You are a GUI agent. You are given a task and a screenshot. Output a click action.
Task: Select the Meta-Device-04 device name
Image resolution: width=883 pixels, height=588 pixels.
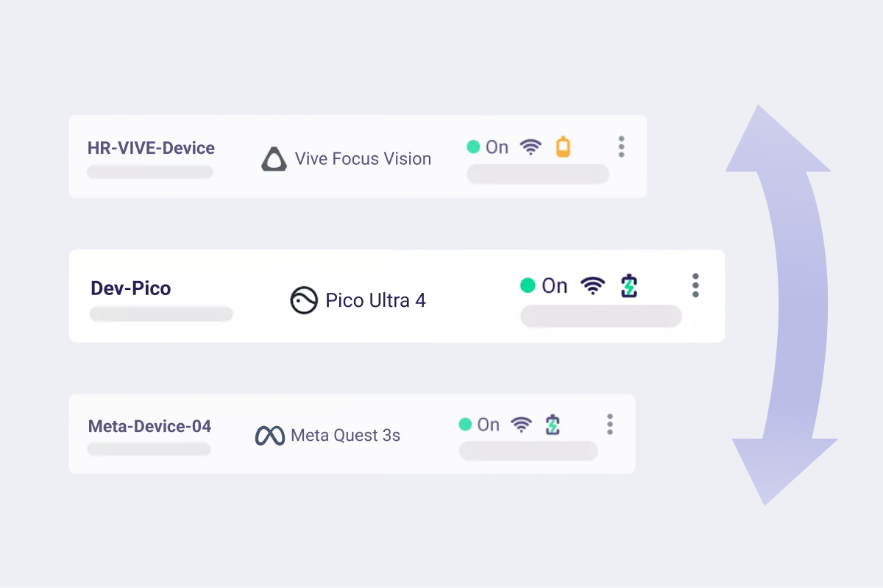149,426
